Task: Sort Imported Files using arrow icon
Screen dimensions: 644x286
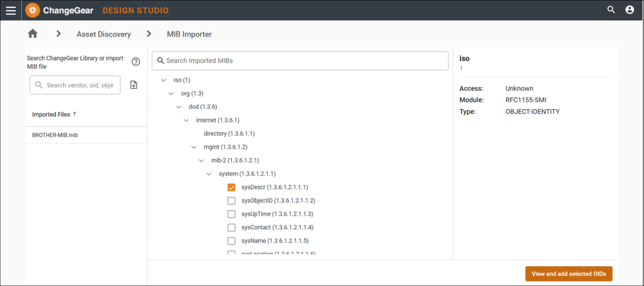Action: (x=74, y=114)
